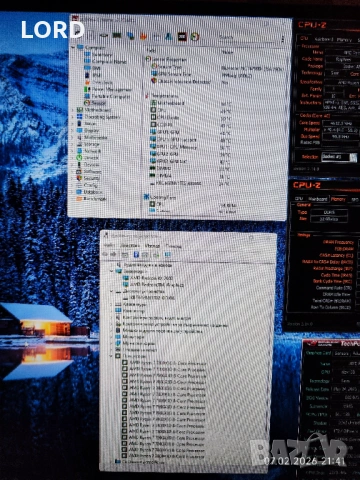Click the blue Help icon in Device Manager toolbar
This screenshot has width=360, height=480.
tap(136, 255)
